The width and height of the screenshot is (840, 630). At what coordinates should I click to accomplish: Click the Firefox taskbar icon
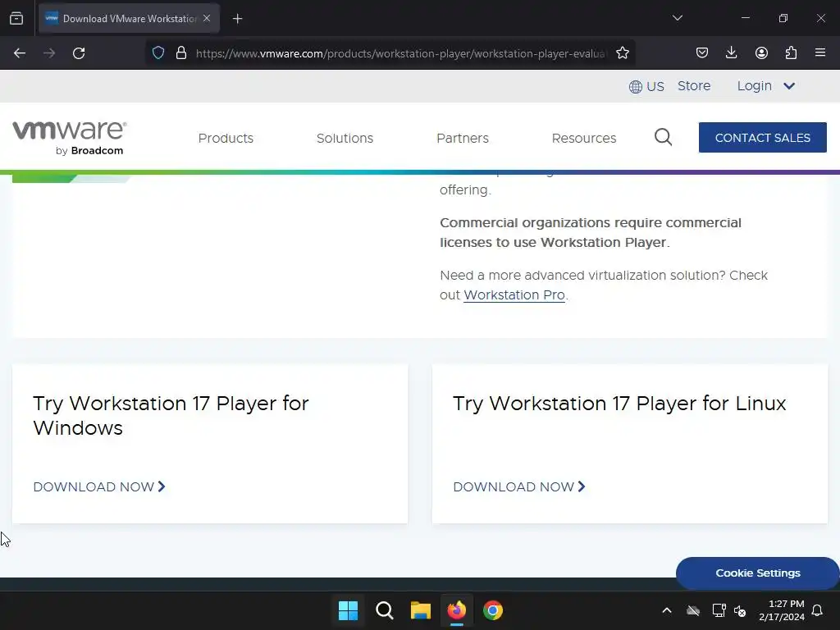456,610
